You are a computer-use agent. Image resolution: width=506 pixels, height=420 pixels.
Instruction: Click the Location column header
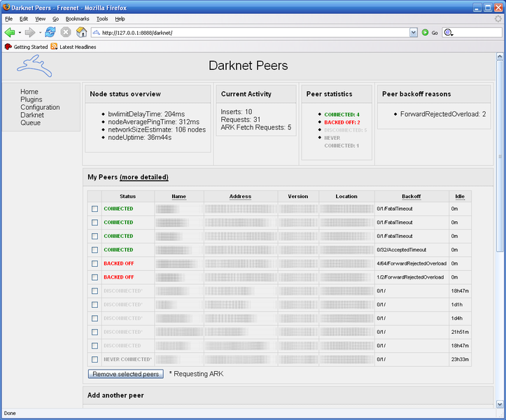click(346, 196)
